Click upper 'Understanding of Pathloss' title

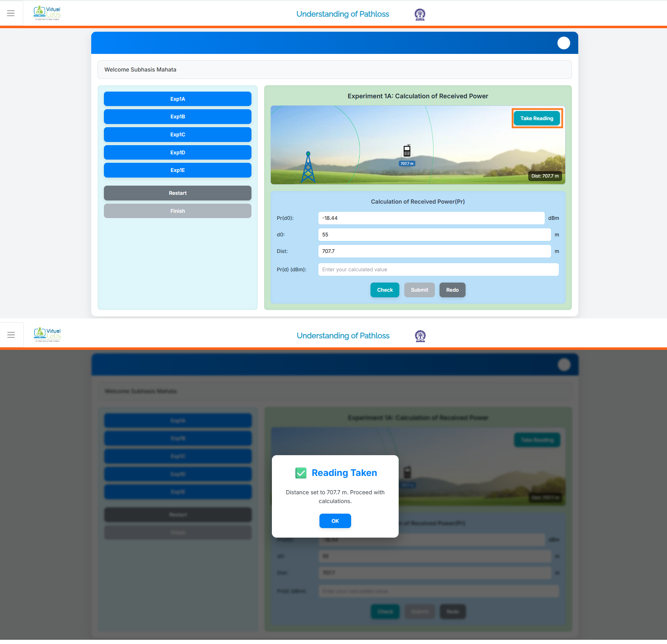pos(343,14)
